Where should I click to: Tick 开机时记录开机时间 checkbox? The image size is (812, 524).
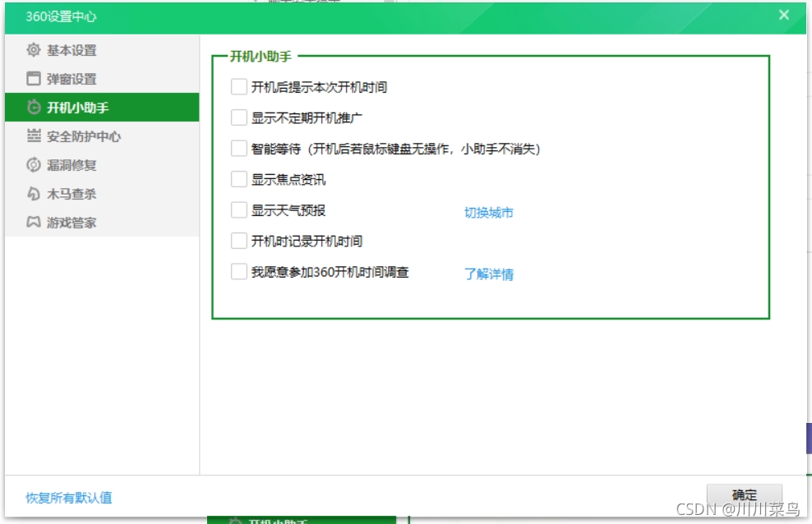(x=238, y=241)
